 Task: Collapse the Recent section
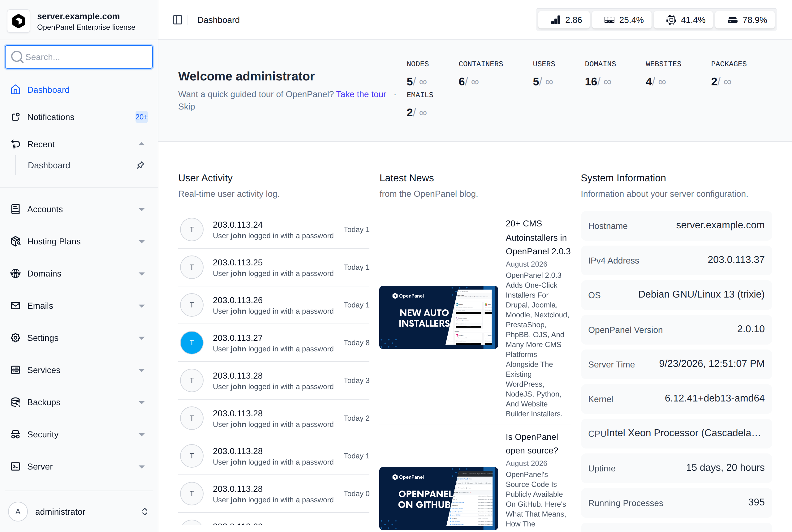click(141, 144)
